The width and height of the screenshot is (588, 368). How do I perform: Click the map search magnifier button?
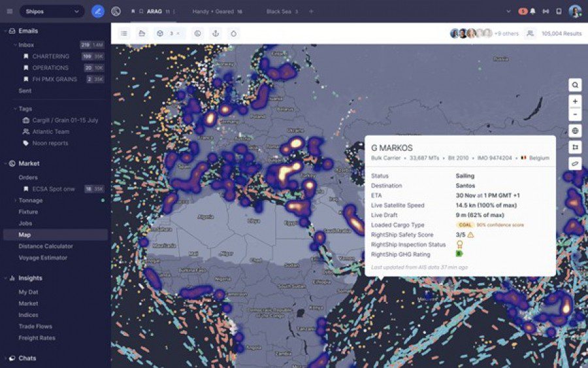pyautogui.click(x=575, y=85)
